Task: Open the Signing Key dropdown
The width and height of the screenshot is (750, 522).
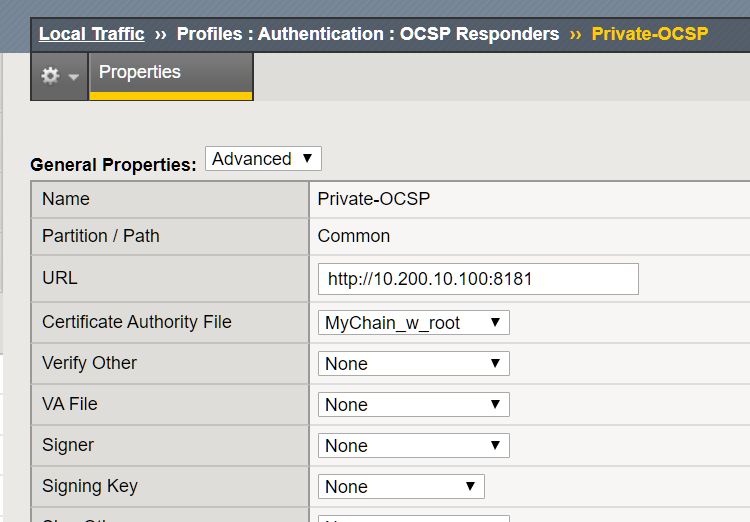Action: (401, 487)
